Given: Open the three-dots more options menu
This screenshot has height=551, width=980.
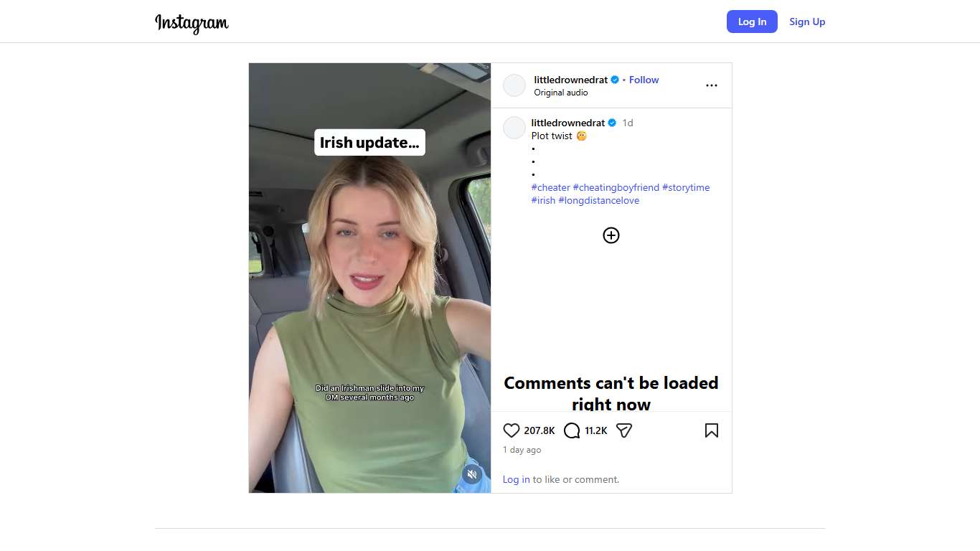Looking at the screenshot, I should 711,85.
